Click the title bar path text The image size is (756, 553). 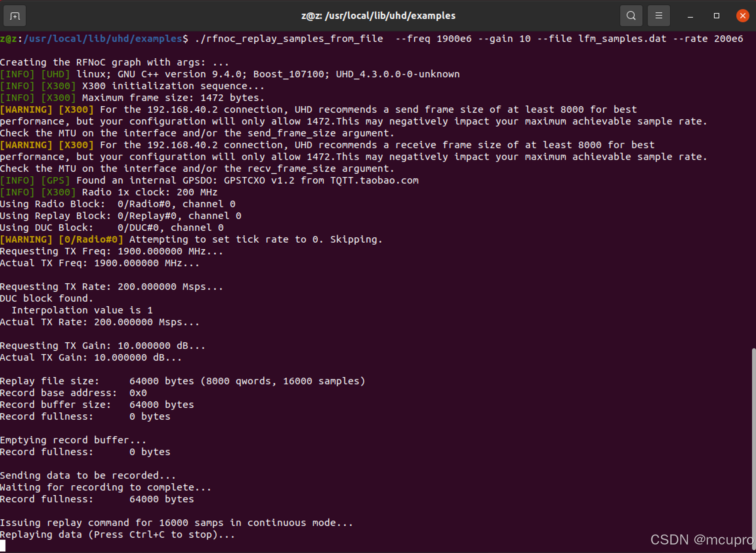tap(378, 15)
